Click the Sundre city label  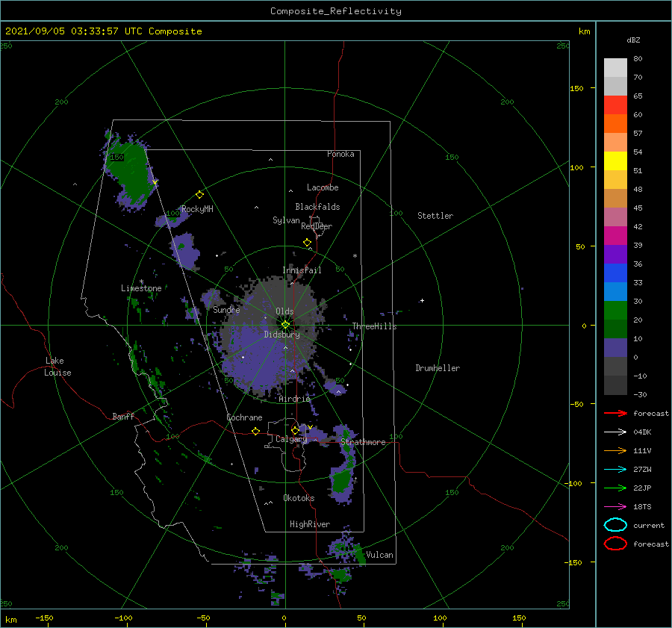pyautogui.click(x=226, y=309)
